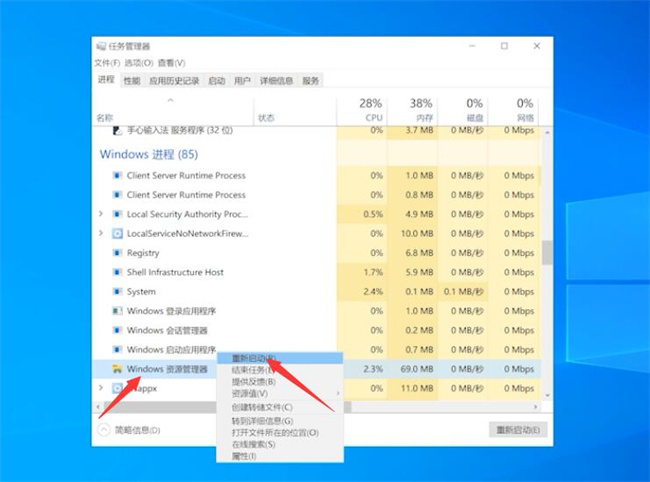Open the 详细信息 tab
The width and height of the screenshot is (650, 482).
[x=276, y=81]
